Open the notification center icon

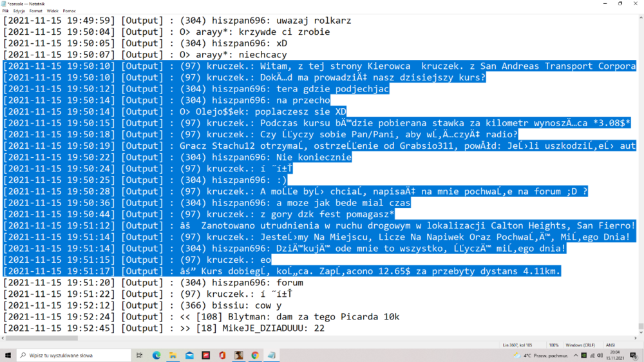tap(634, 356)
